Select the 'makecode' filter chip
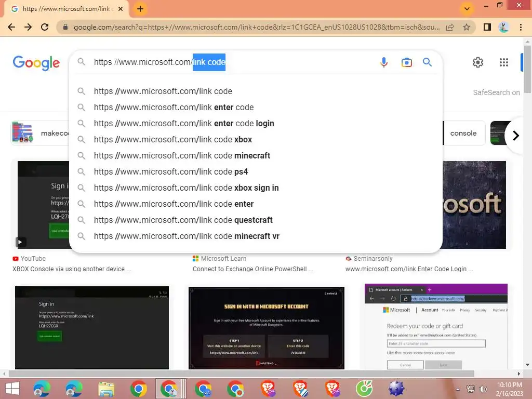This screenshot has width=532, height=399. [x=41, y=134]
